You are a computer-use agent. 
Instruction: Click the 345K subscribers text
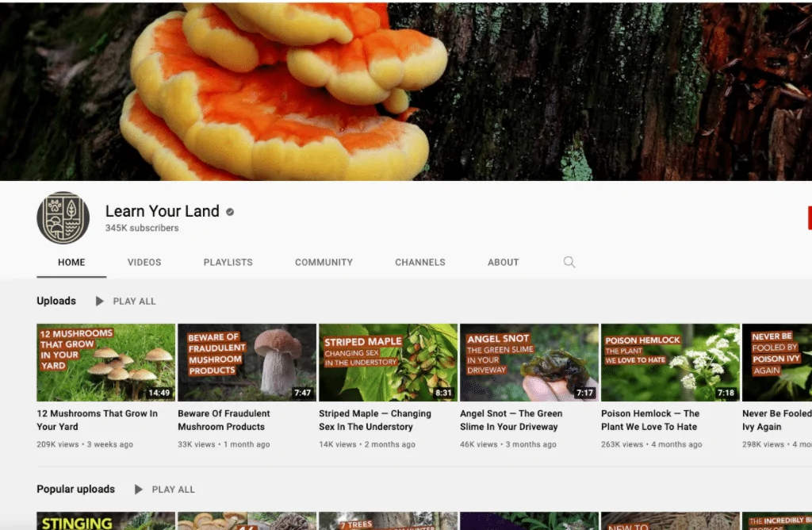click(142, 228)
